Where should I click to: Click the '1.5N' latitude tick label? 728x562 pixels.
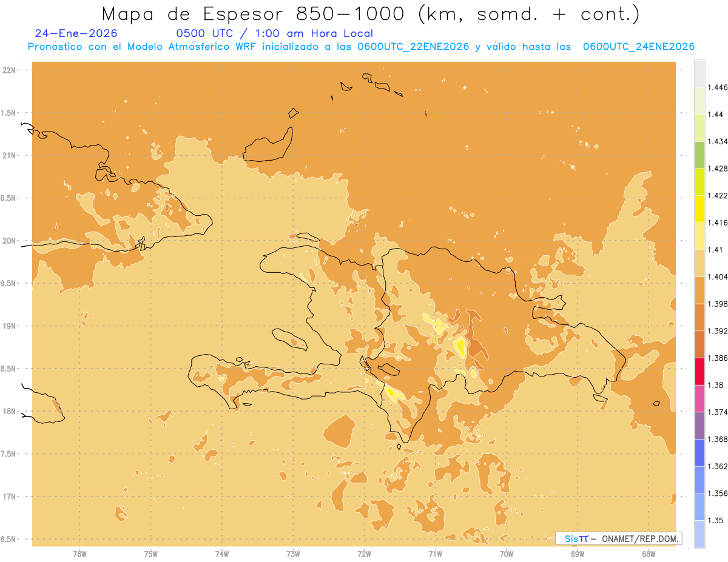(9, 113)
